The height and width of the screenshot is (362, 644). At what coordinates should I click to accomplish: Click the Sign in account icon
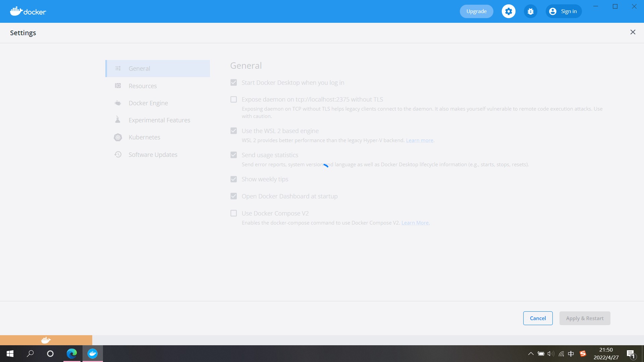[x=553, y=11]
